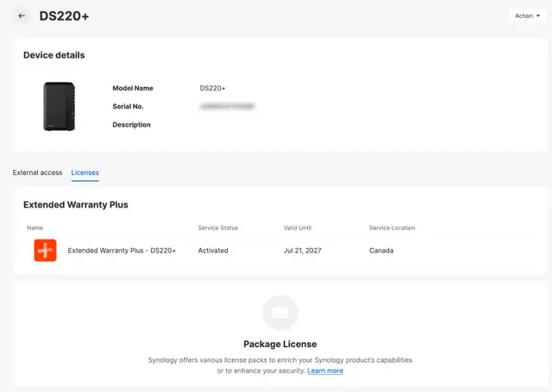Select the Licenses tab
This screenshot has height=392, width=552.
(85, 172)
